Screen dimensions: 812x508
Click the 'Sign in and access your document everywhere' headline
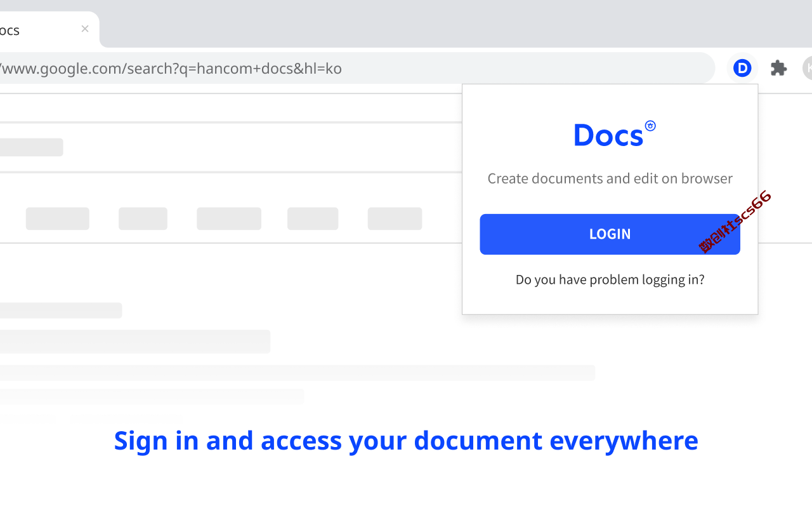(406, 441)
